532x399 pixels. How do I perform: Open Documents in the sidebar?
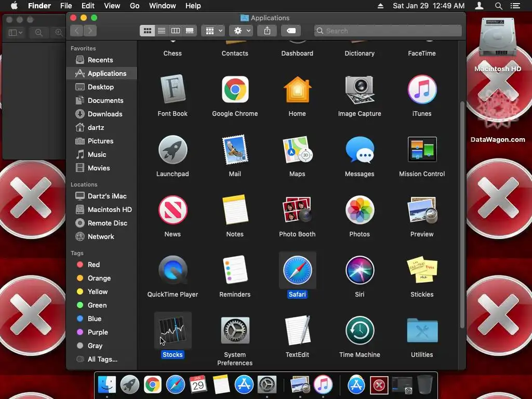[x=102, y=100]
